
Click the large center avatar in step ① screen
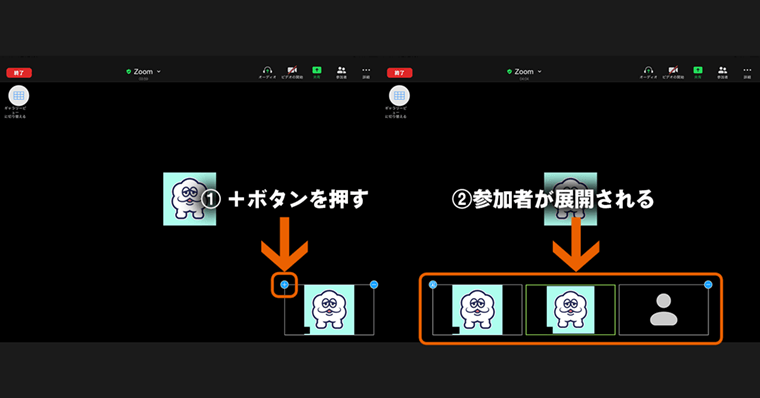pyautogui.click(x=190, y=199)
